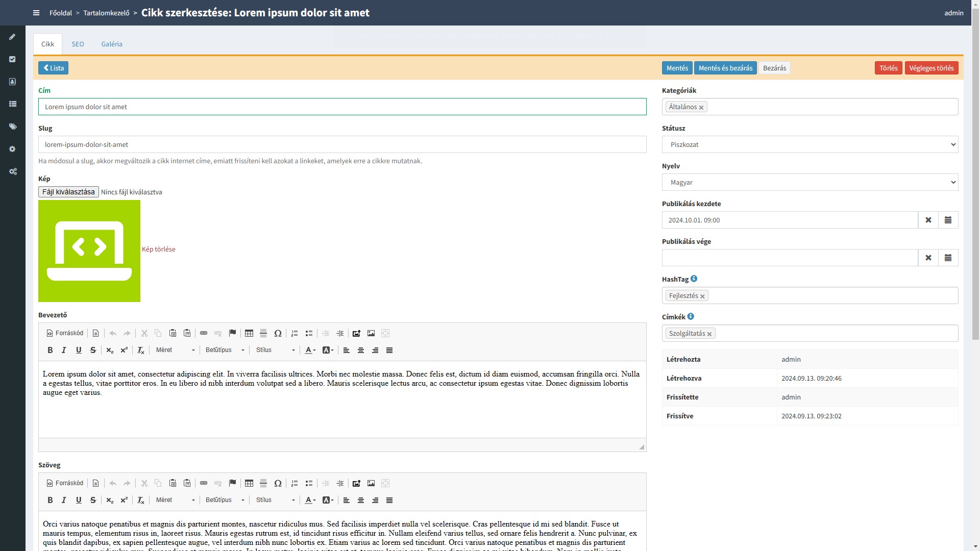Click the Mentés és bezárás button
This screenshot has height=551, width=980.
(725, 68)
